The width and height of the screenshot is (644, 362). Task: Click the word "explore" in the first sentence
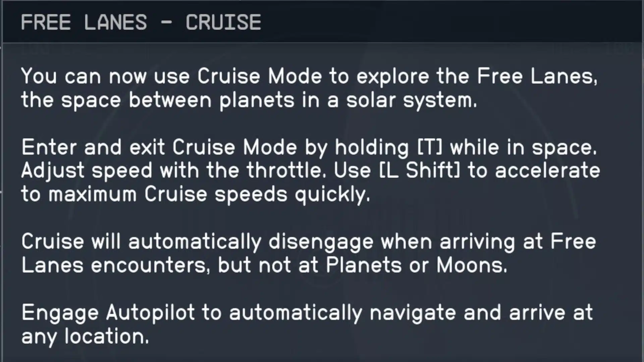(x=392, y=76)
